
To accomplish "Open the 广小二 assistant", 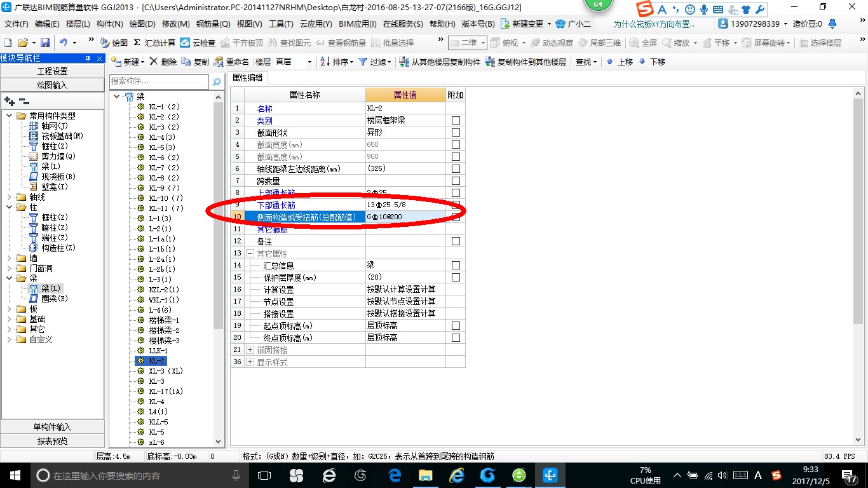I will pos(574,24).
